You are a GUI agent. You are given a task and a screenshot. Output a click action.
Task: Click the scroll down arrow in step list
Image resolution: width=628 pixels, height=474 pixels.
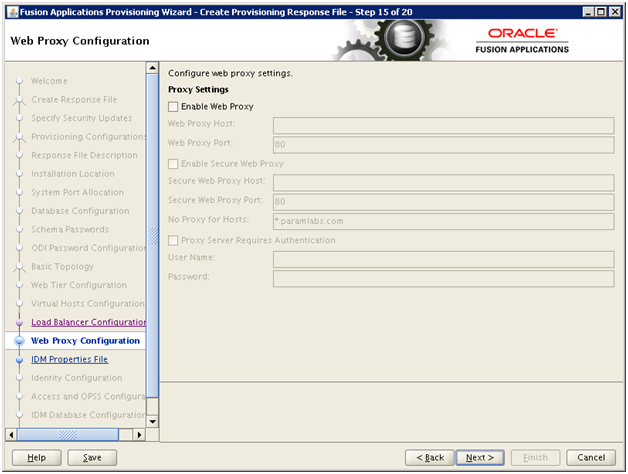tap(153, 422)
